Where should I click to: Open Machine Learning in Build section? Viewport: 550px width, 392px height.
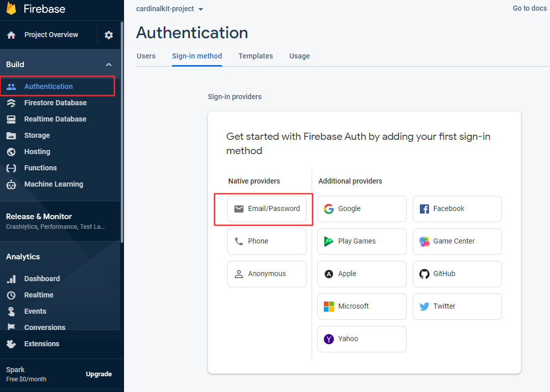point(53,184)
